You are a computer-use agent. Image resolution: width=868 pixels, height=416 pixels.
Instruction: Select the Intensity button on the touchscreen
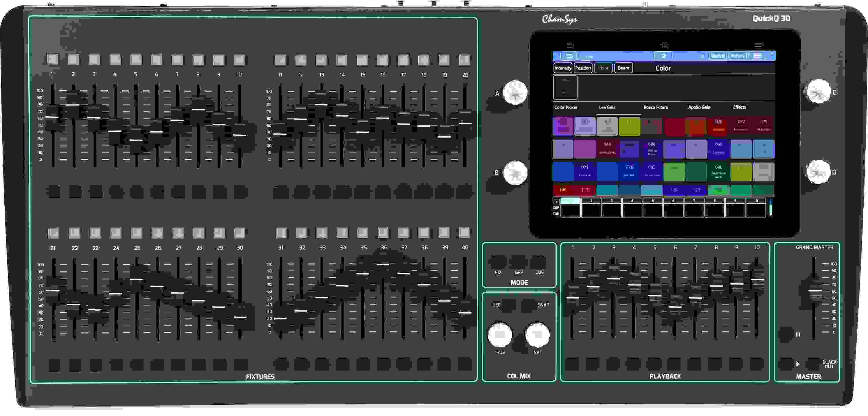click(x=563, y=68)
